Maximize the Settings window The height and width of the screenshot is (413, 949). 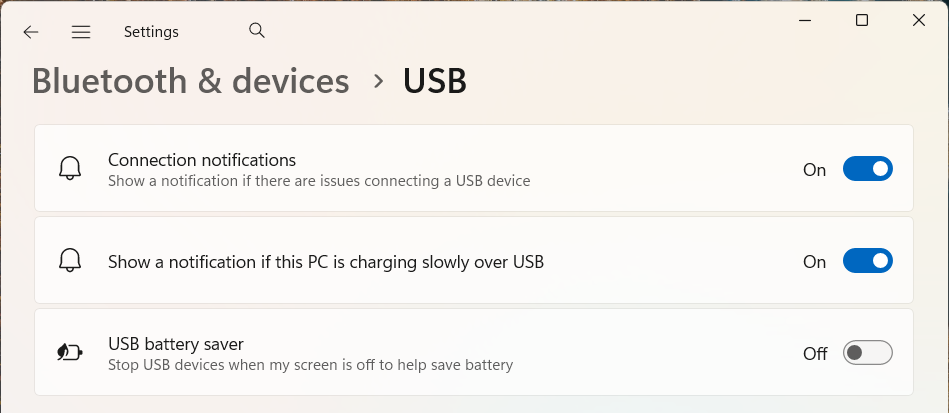point(862,20)
